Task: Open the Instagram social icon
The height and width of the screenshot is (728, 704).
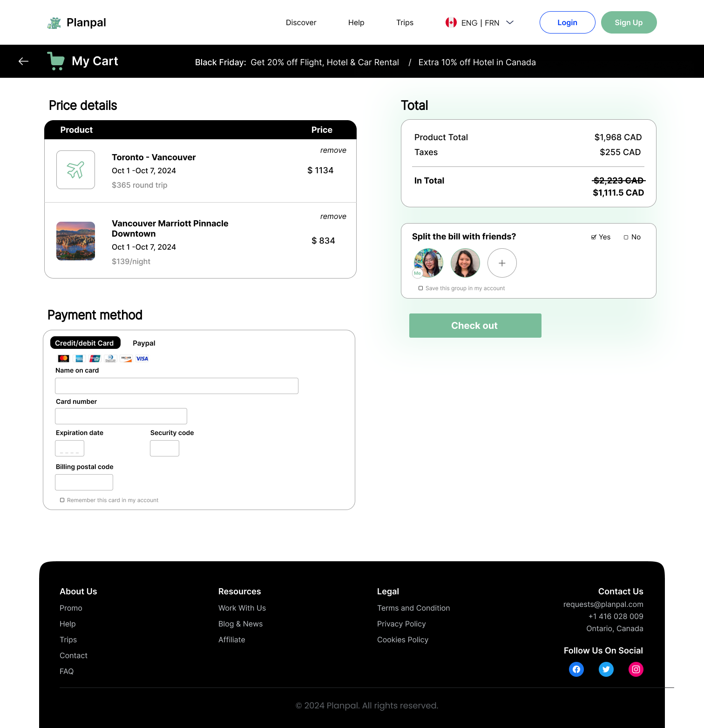Action: [636, 669]
